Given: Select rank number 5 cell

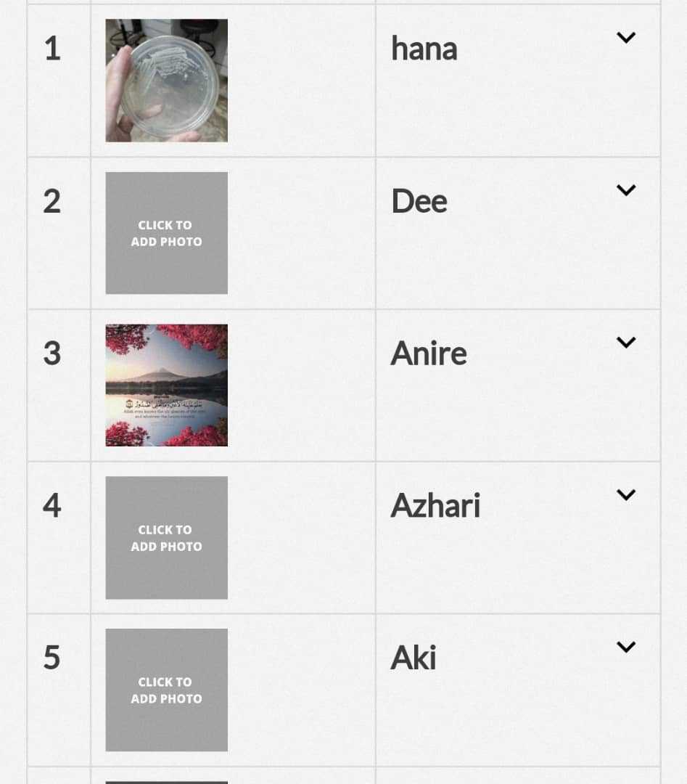Looking at the screenshot, I should tap(59, 690).
